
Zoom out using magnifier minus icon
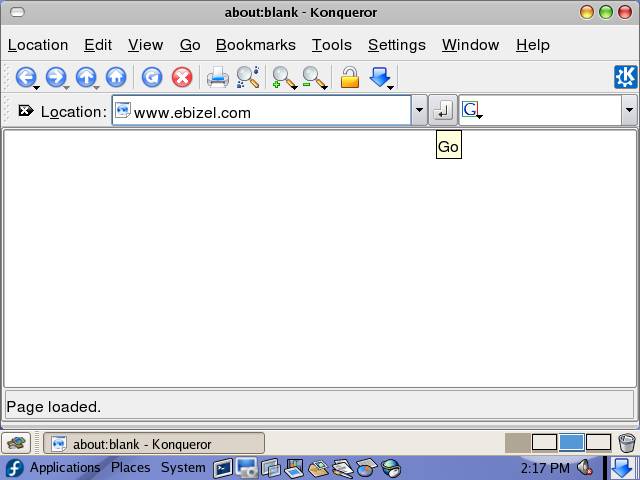click(x=314, y=77)
